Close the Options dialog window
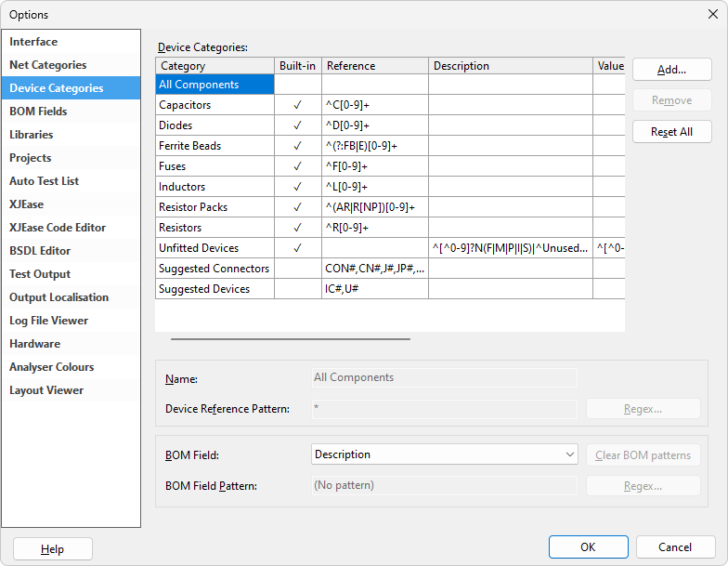The width and height of the screenshot is (728, 566). [x=712, y=14]
